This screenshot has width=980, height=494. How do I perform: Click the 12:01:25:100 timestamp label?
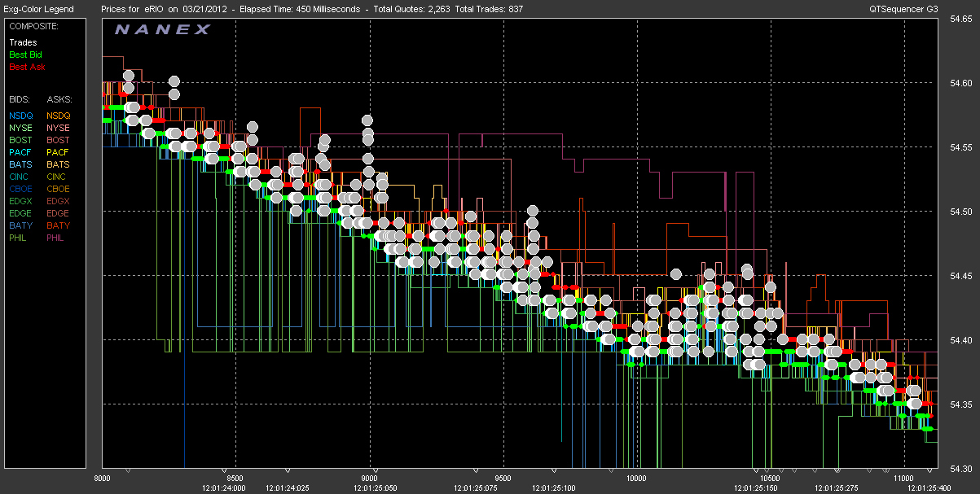pyautogui.click(x=554, y=488)
